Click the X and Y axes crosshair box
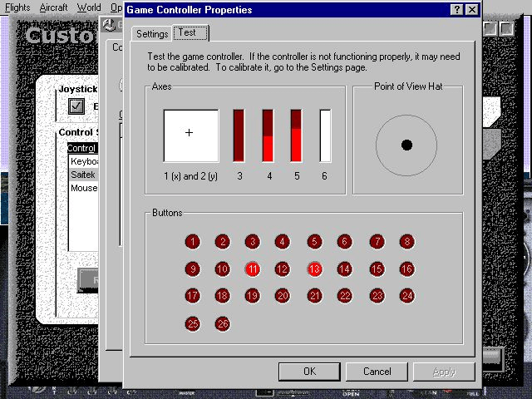 [191, 135]
